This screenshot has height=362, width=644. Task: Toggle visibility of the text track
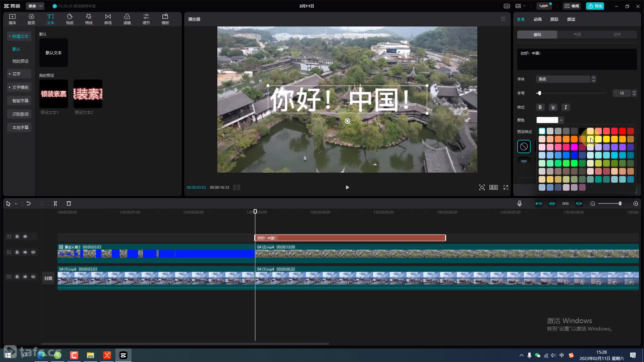click(x=25, y=237)
